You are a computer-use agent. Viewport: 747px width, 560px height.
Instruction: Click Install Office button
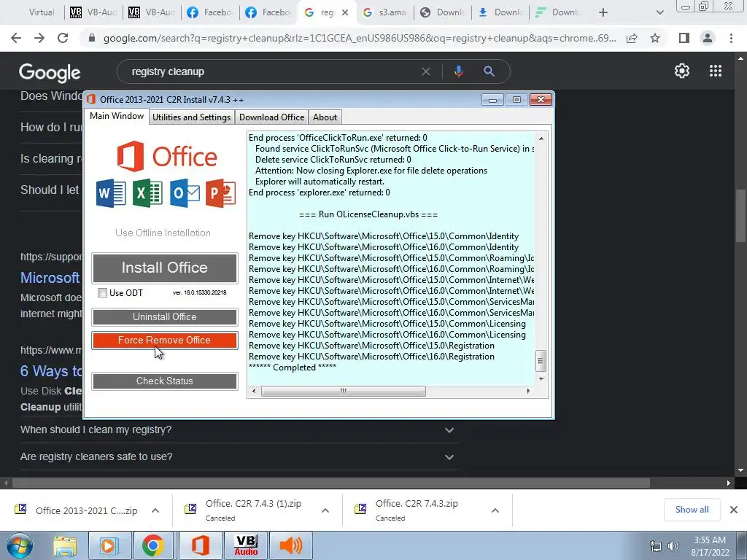tap(164, 268)
